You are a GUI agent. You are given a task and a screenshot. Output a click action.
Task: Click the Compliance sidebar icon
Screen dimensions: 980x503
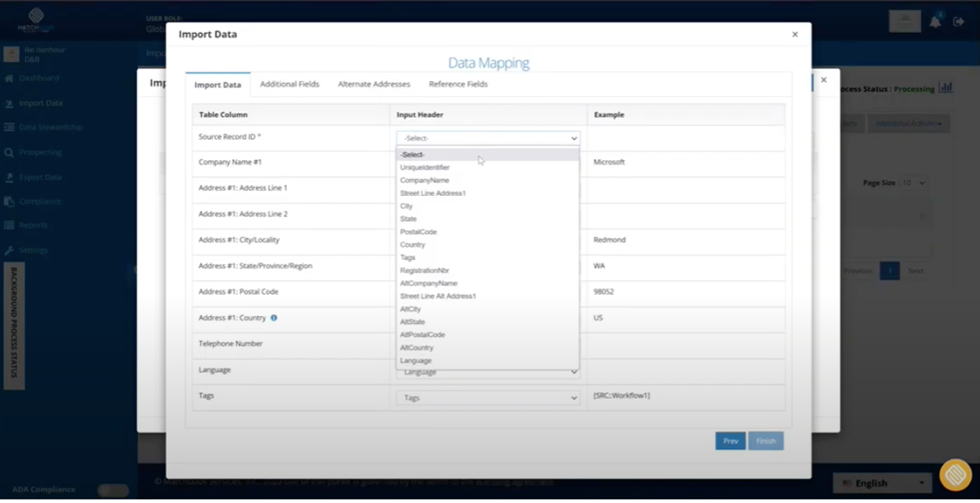pyautogui.click(x=9, y=202)
